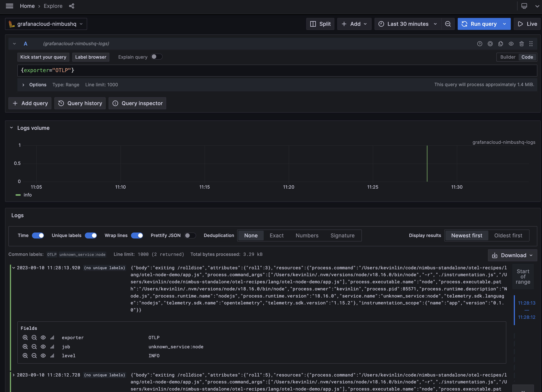
Task: Open the grafanacloud-nimbushq data source picker
Action: (x=46, y=24)
